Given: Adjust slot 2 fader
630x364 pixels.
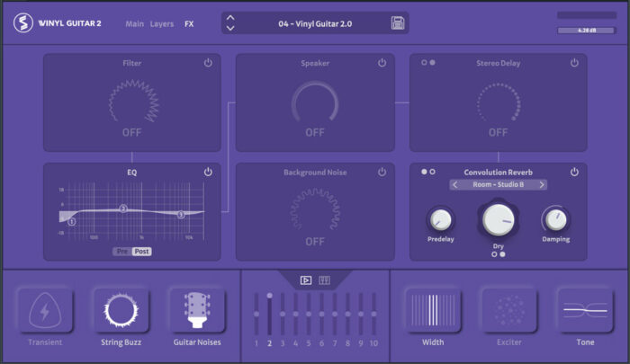Looking at the screenshot, I should tap(269, 314).
